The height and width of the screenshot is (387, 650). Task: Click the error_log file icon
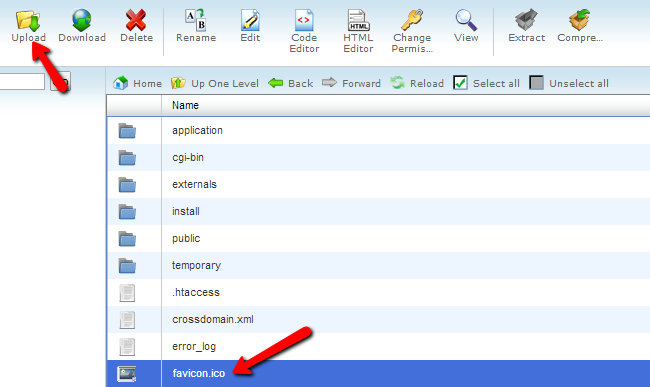(x=127, y=347)
